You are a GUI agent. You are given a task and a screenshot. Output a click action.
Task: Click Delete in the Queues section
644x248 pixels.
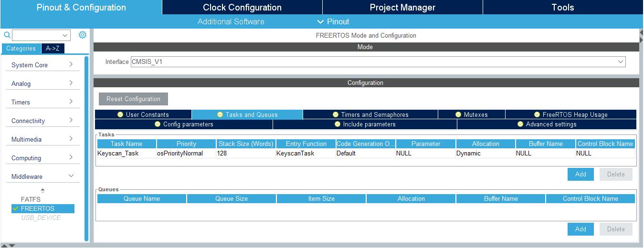616,229
